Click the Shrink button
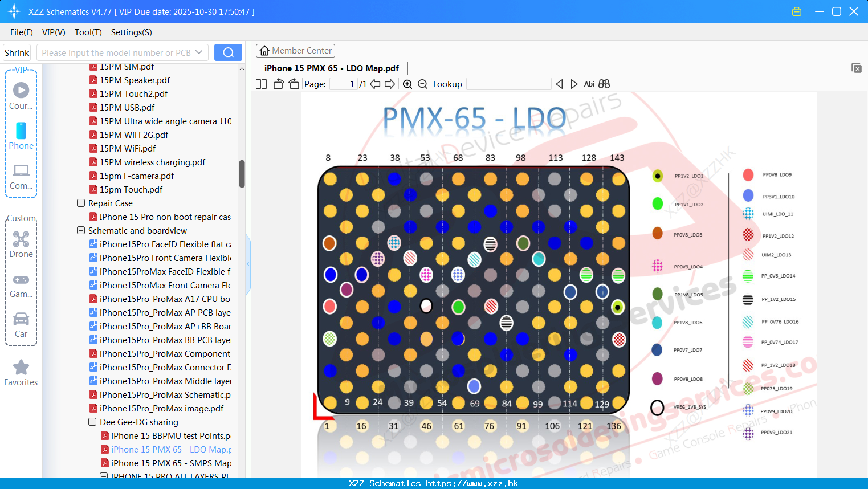 pyautogui.click(x=17, y=52)
